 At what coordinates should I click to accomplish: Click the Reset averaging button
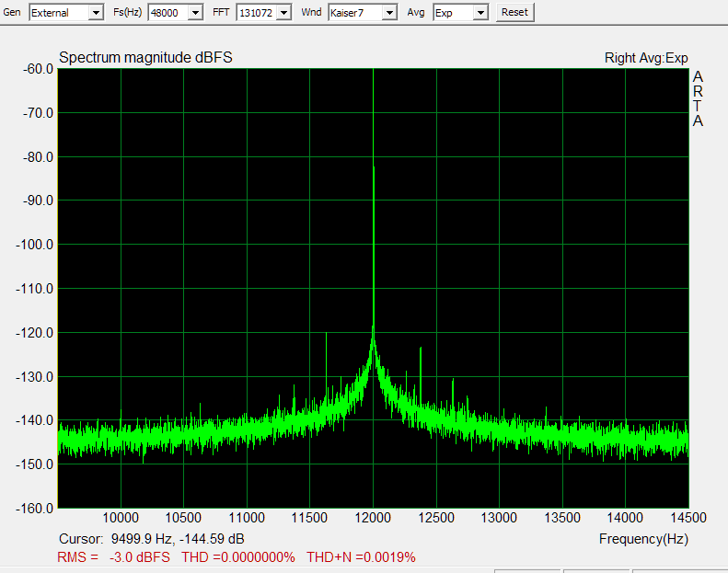(x=514, y=12)
